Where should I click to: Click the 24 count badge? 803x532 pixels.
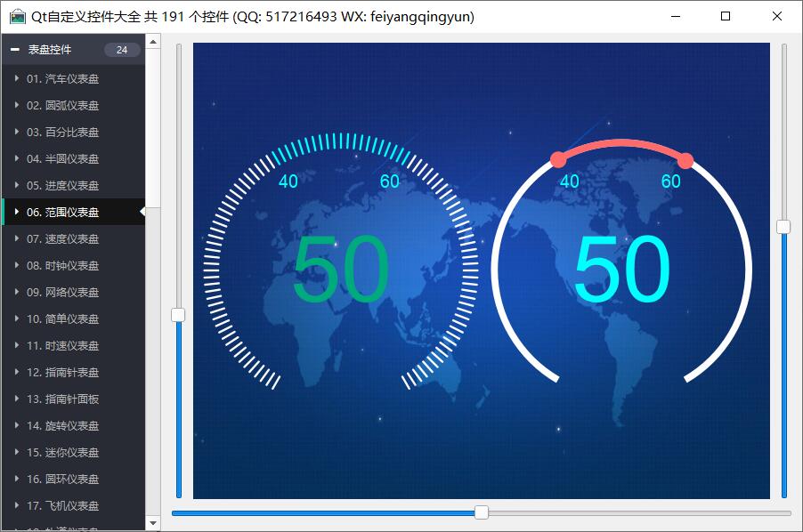pos(122,50)
